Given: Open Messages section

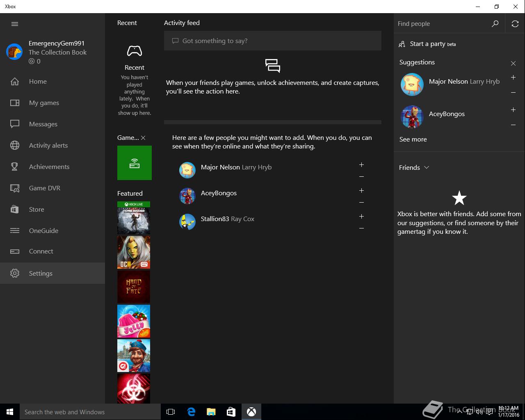Looking at the screenshot, I should [52, 124].
